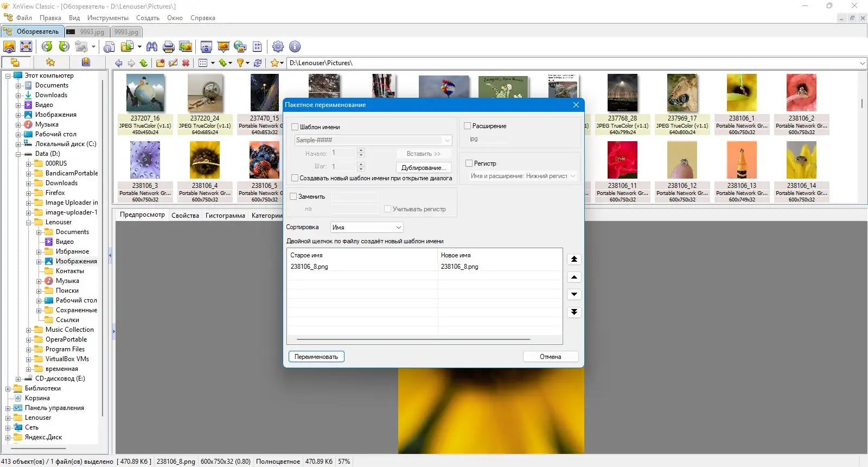The image size is (868, 467).
Task: Click the Fullscreen toolbar icon
Action: point(26,47)
